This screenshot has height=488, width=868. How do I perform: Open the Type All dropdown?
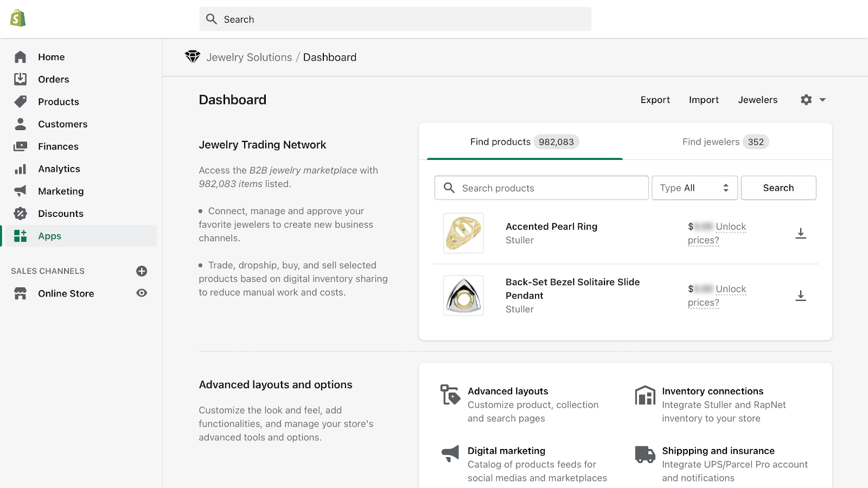click(694, 188)
